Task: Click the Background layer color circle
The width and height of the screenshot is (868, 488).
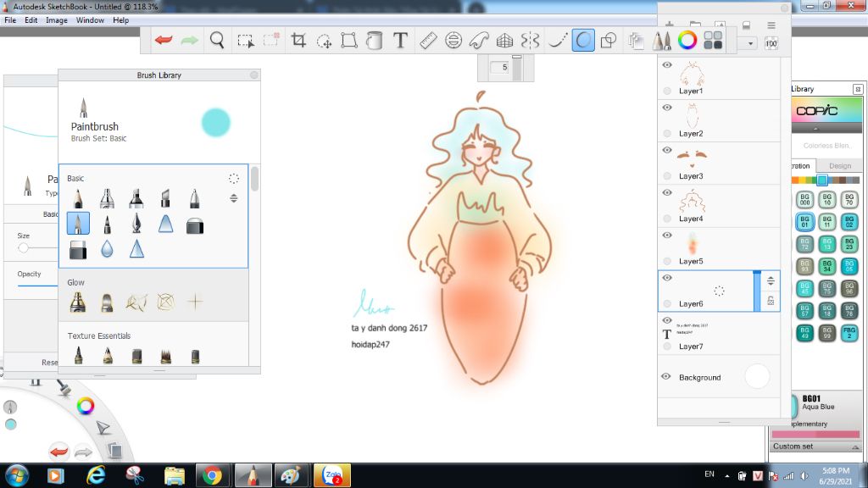Action: coord(757,376)
